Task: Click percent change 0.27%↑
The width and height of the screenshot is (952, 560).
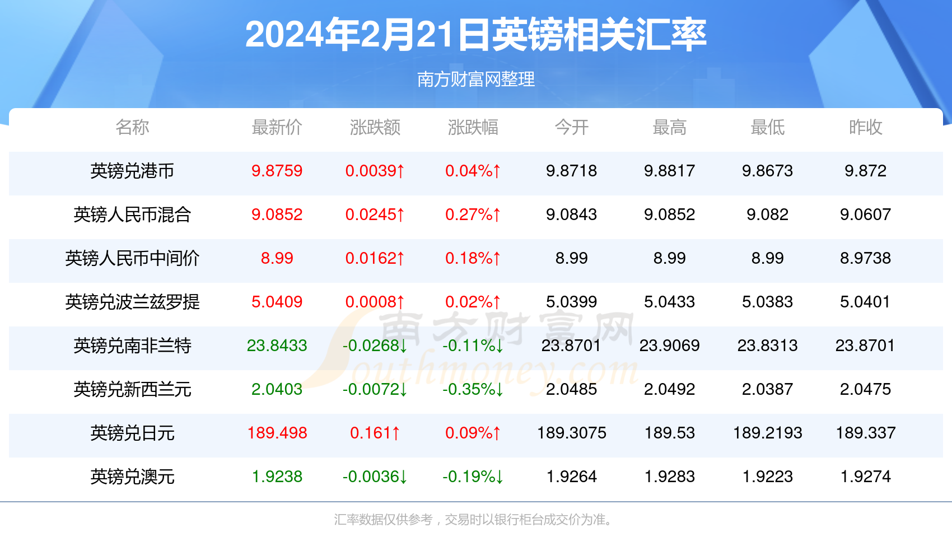Action: (473, 214)
